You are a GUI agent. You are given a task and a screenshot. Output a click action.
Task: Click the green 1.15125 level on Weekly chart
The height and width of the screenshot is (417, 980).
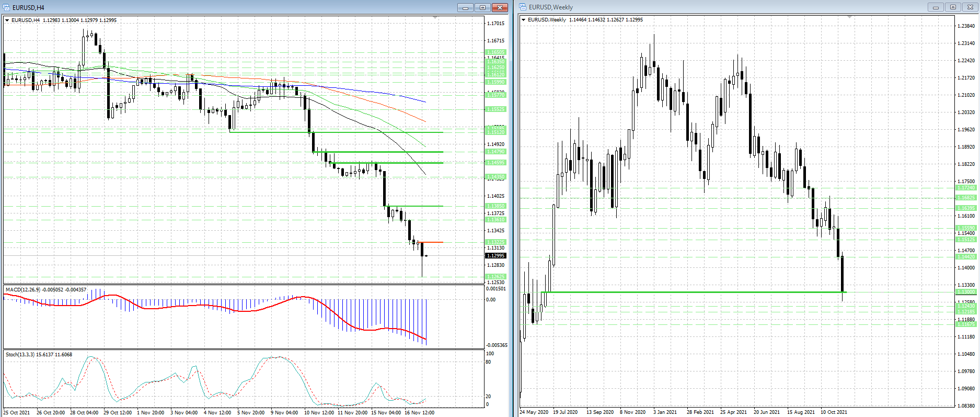point(966,240)
